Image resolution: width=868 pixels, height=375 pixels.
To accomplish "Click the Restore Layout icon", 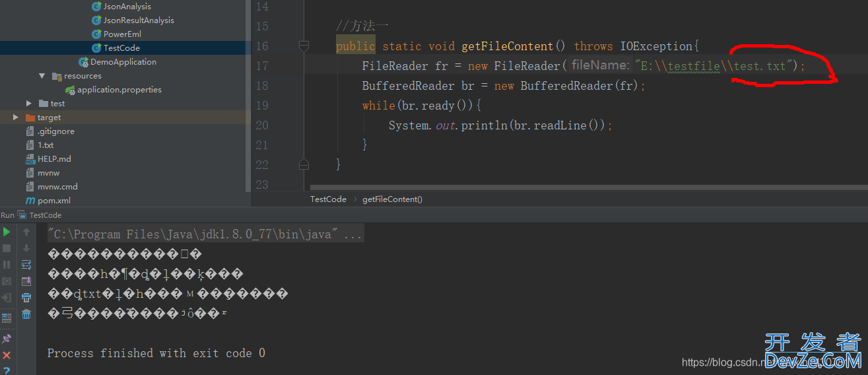I will [7, 318].
